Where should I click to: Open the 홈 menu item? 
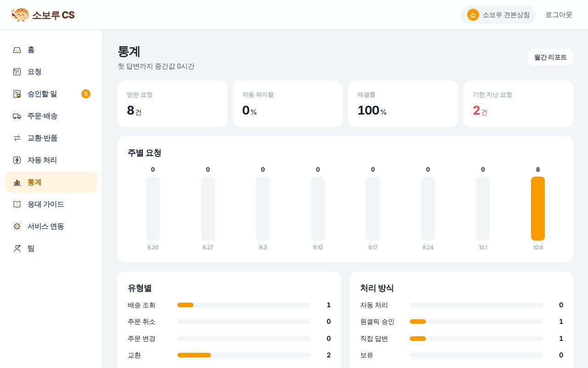pyautogui.click(x=51, y=50)
